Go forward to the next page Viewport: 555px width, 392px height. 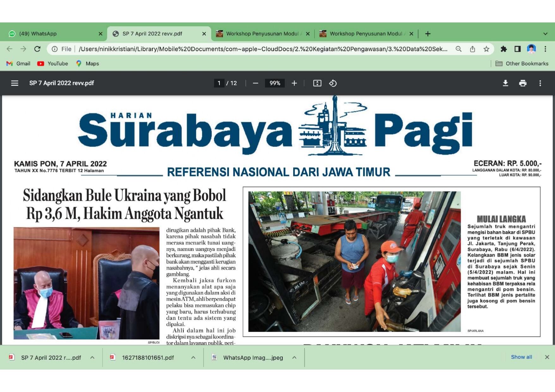pyautogui.click(x=23, y=49)
